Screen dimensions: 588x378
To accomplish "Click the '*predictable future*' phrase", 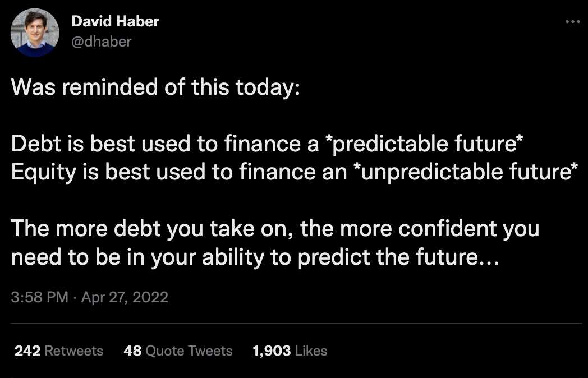I will point(425,144).
